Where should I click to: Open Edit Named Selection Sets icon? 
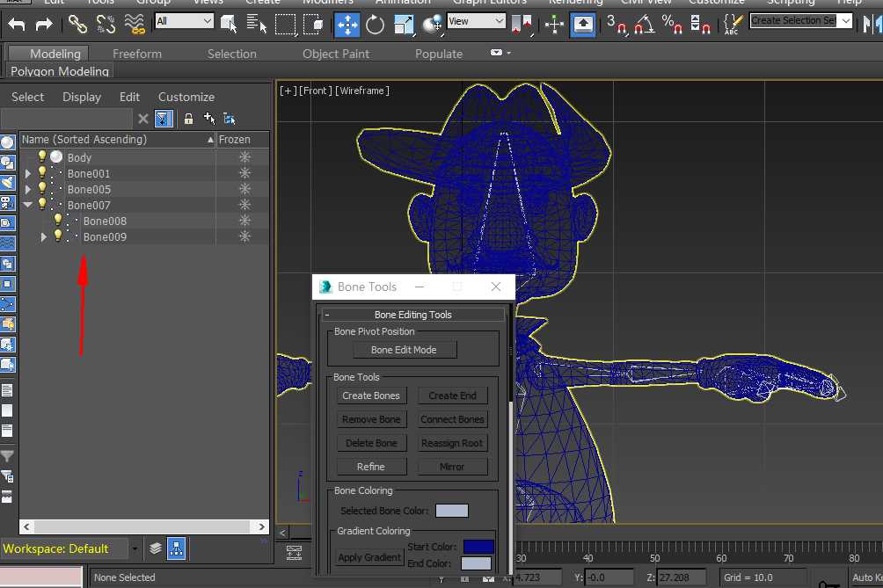732,25
